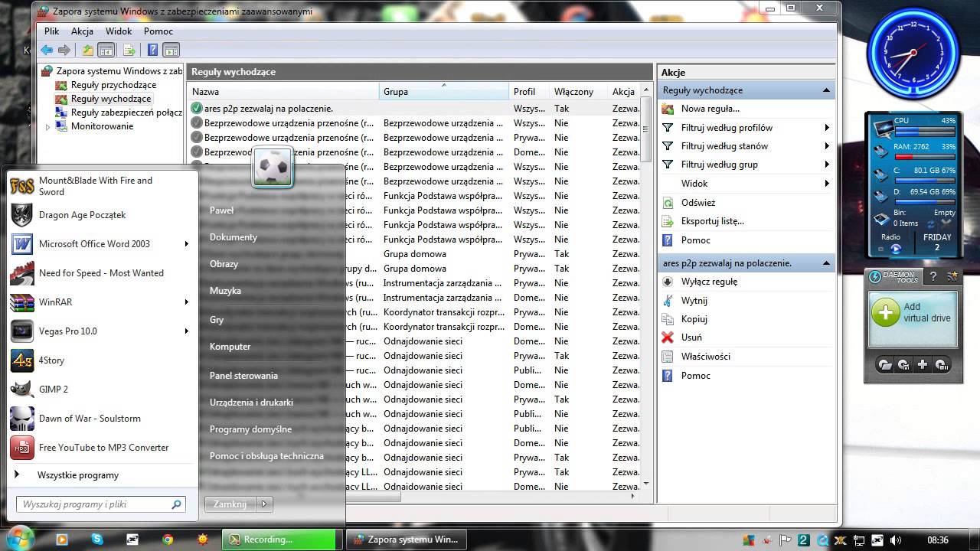
Task: Select the ares p2p zezwalaj na polaczenie rule
Action: pyautogui.click(x=413, y=109)
